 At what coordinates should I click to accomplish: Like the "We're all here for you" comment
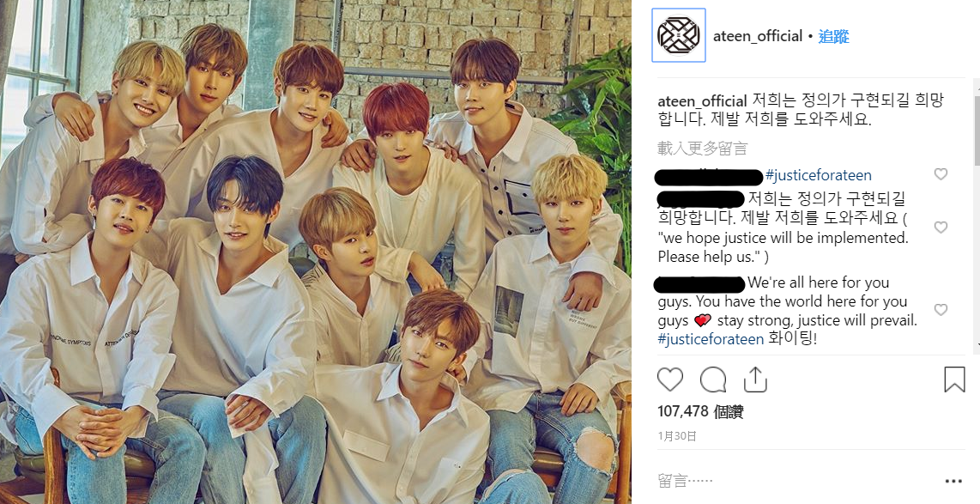point(941,310)
